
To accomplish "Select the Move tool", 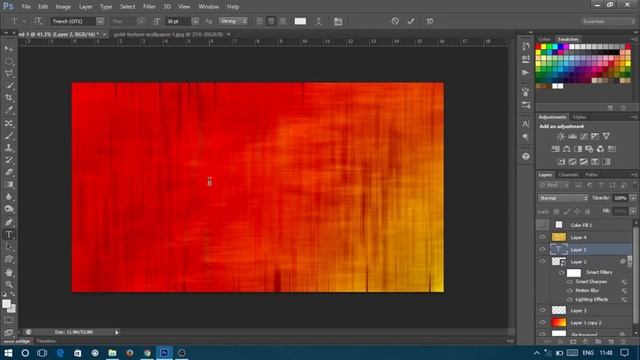I will point(9,49).
